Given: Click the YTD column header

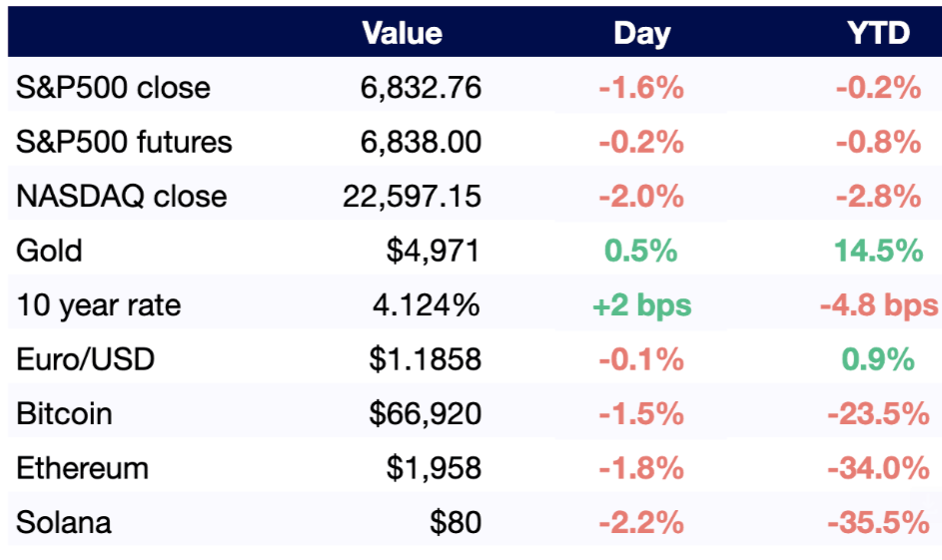Looking at the screenshot, I should point(878,33).
